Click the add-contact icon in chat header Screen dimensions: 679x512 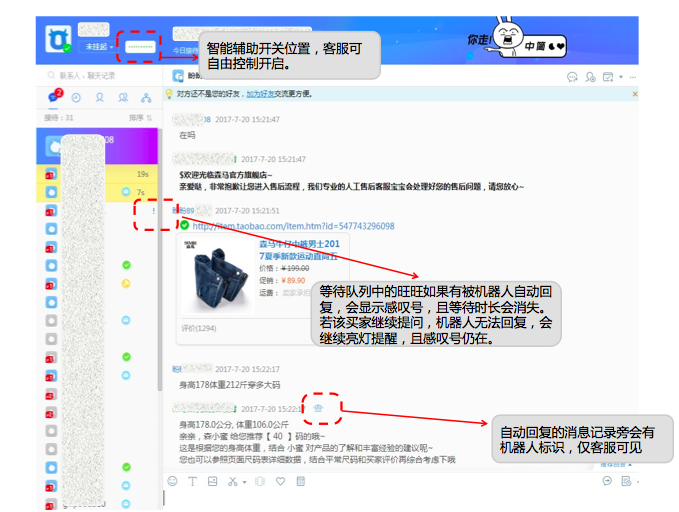590,77
